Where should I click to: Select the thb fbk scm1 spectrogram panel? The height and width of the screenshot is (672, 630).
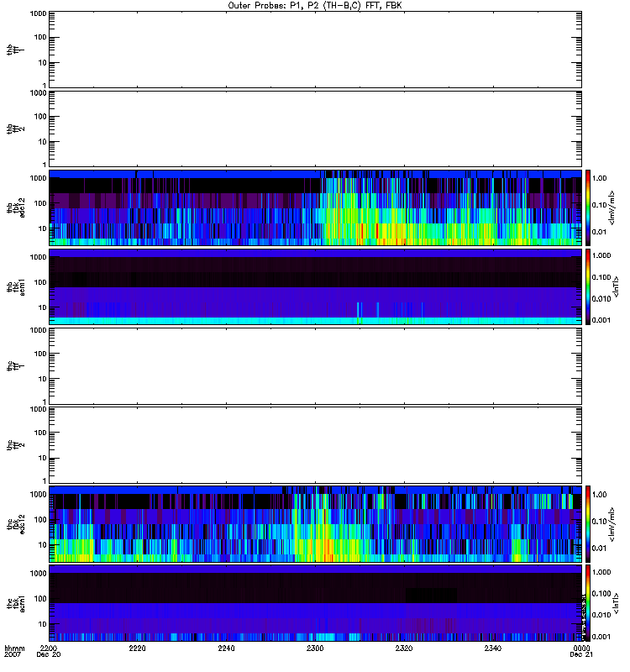click(315, 286)
